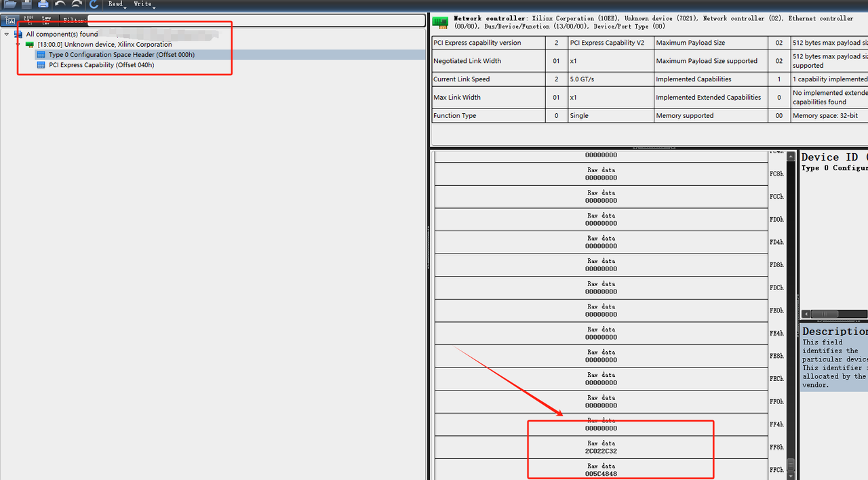The image size is (868, 480).
Task: Select the raw data cell 2C022C32
Action: 601,447
